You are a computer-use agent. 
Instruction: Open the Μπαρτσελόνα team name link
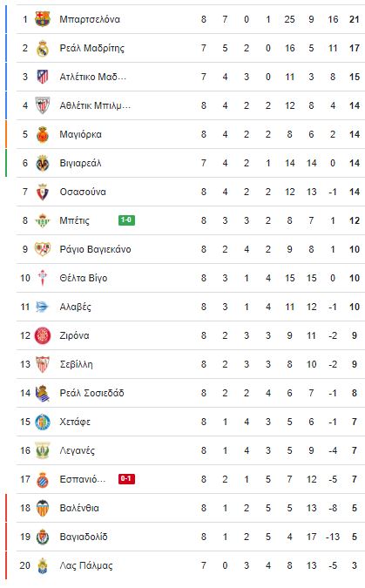pos(90,19)
